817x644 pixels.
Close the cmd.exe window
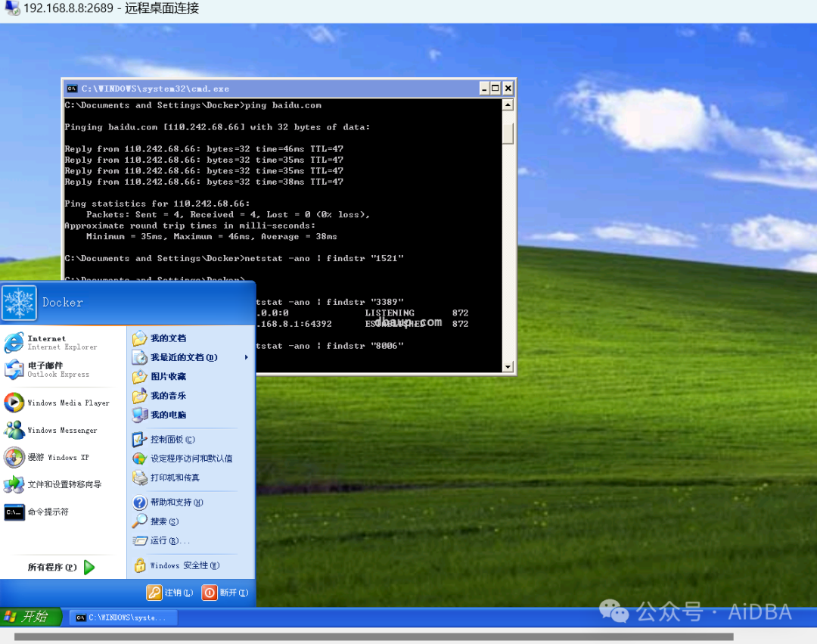click(508, 89)
